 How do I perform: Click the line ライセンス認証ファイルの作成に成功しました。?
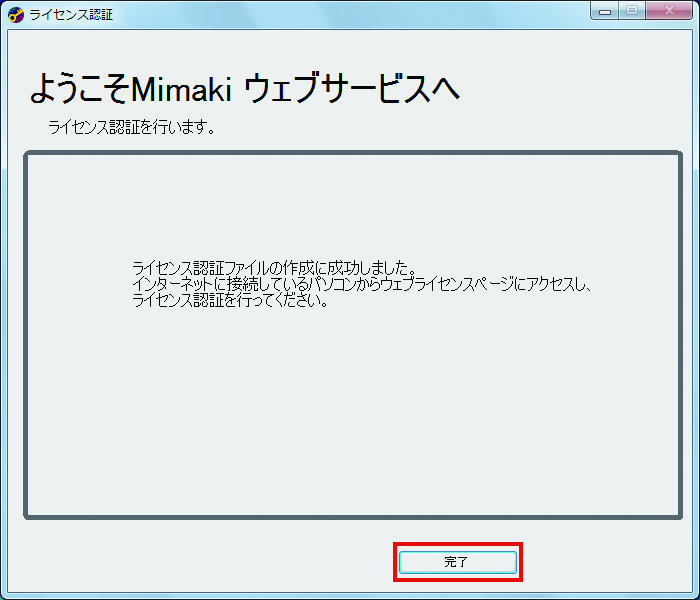275,268
